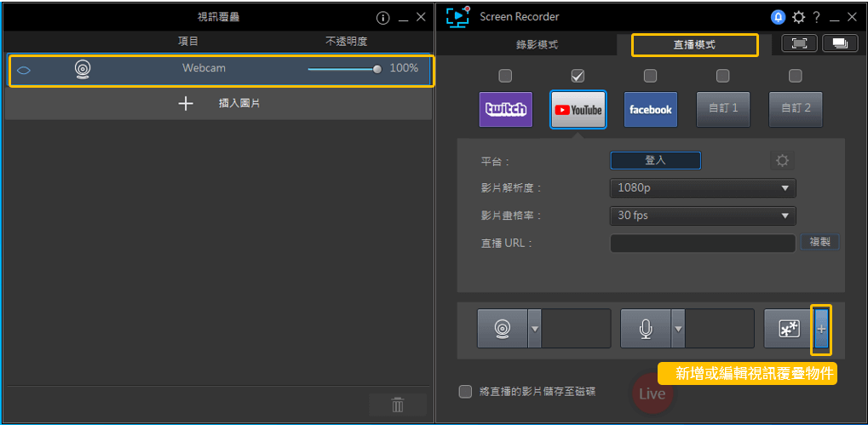Switch to the 直播模式 tab
Screen dimensions: 868x425
(x=694, y=45)
